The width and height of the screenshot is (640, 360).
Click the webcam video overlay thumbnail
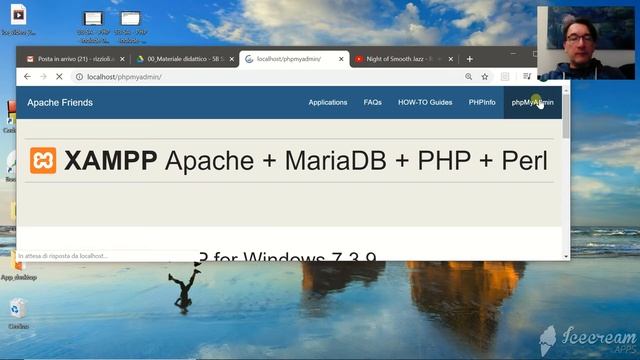tap(586, 43)
